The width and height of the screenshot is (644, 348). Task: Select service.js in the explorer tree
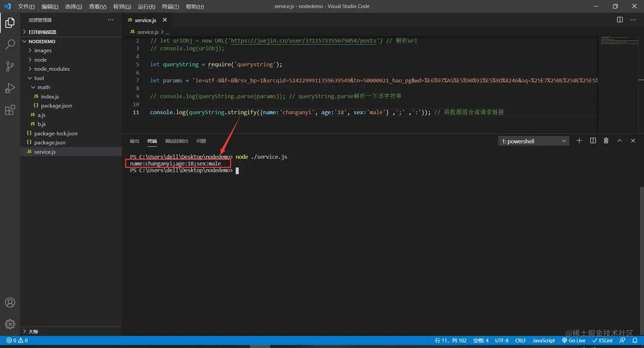(x=71, y=152)
